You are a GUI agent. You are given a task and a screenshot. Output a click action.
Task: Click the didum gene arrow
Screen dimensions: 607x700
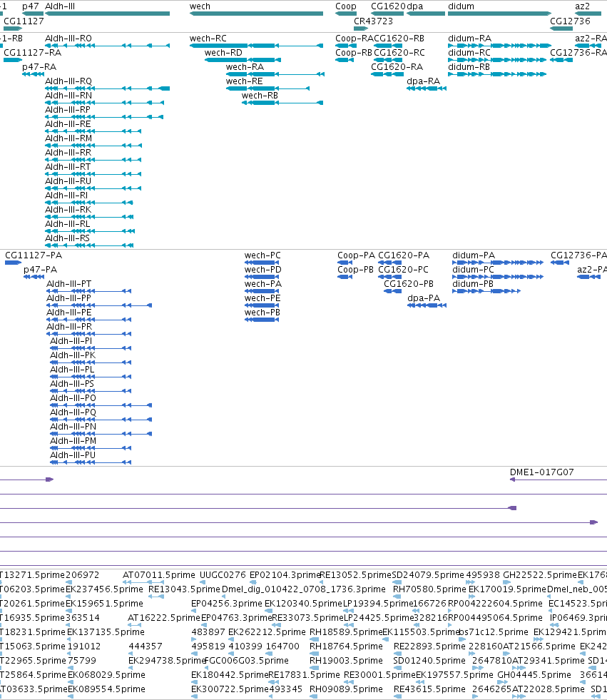coord(499,14)
